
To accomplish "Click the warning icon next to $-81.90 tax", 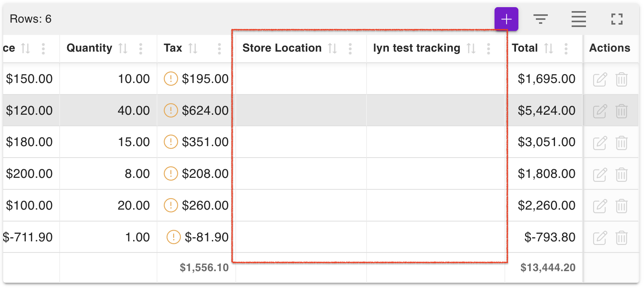I will point(174,237).
